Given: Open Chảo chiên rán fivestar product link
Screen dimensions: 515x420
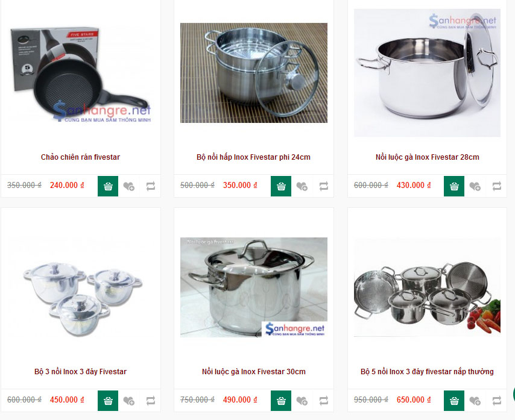Looking at the screenshot, I should tap(80, 157).
